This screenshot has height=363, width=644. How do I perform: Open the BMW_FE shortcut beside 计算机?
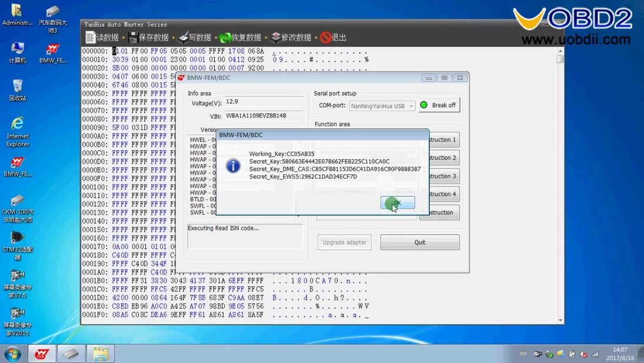52,52
